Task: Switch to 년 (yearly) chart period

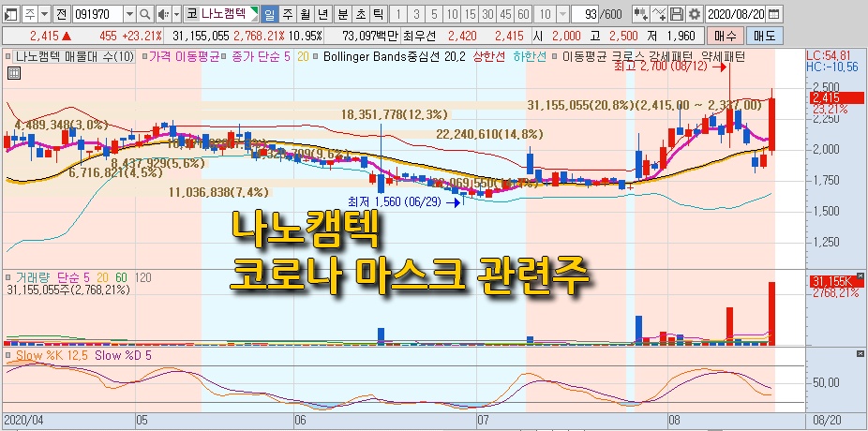Action: point(322,14)
